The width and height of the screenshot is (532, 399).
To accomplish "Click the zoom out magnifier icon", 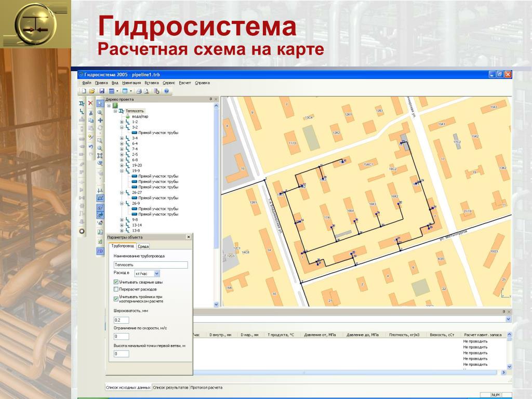I will pyautogui.click(x=100, y=148).
